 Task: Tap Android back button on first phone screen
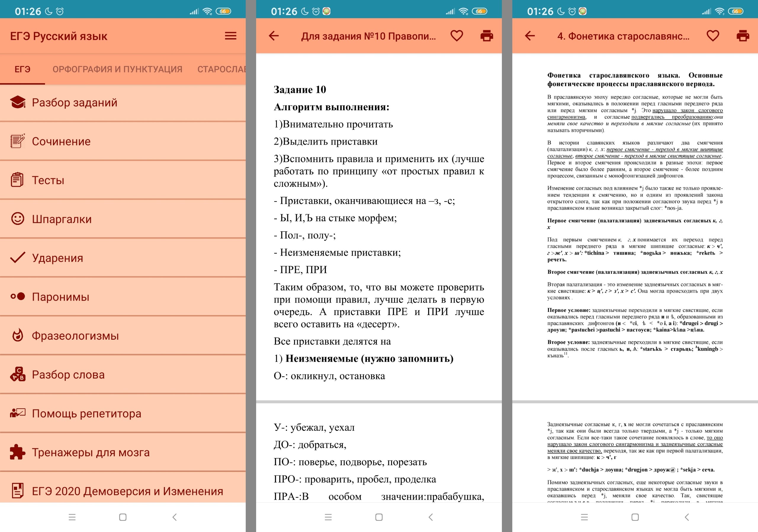coord(174,517)
